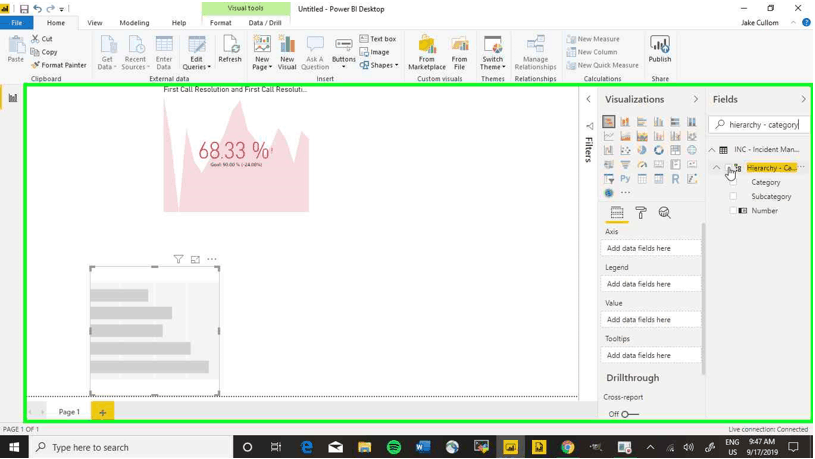Select the Slicer visualization
Image resolution: width=815 pixels, height=459 pixels.
[609, 179]
